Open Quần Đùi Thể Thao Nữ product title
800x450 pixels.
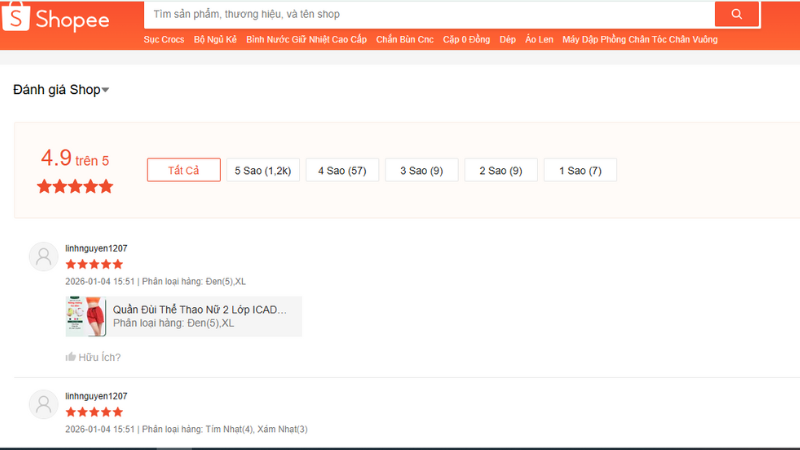199,310
